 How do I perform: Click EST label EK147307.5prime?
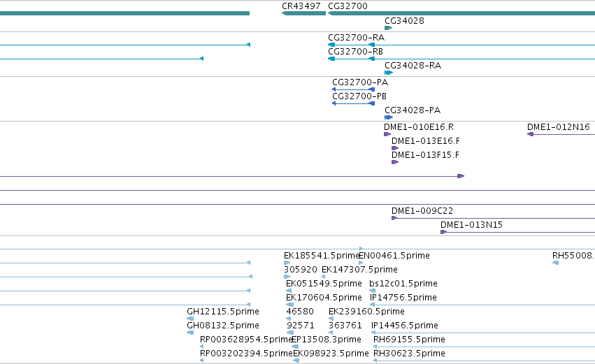(x=359, y=270)
